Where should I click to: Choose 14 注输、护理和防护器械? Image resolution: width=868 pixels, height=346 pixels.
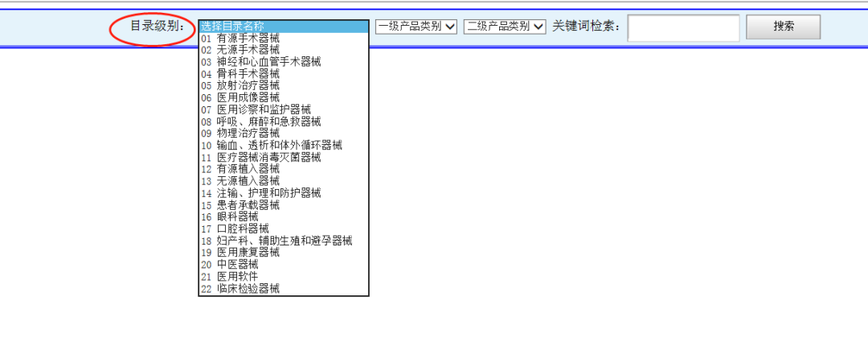tap(284, 193)
